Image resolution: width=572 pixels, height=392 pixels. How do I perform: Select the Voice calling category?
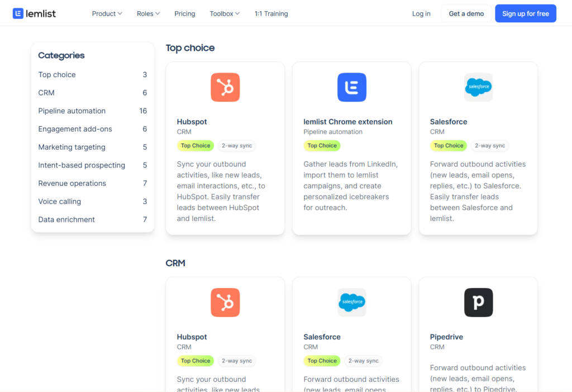[59, 201]
